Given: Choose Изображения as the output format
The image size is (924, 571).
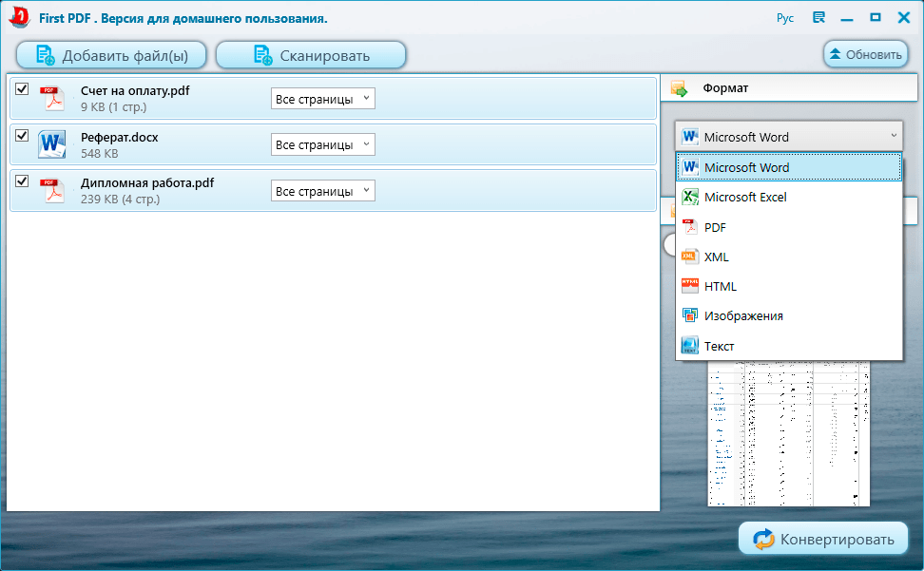Looking at the screenshot, I should (789, 315).
